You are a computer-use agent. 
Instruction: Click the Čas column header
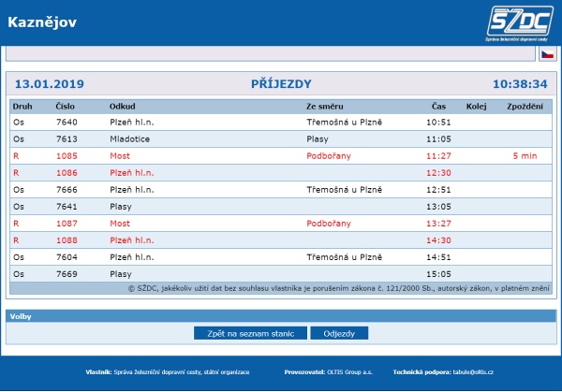438,106
